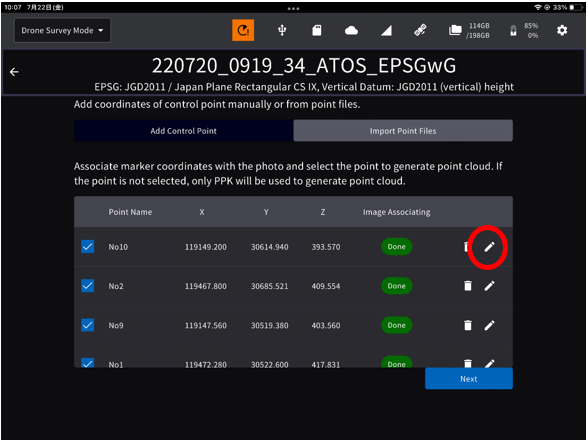Click the blue Next button
The image size is (588, 440).
click(x=468, y=379)
